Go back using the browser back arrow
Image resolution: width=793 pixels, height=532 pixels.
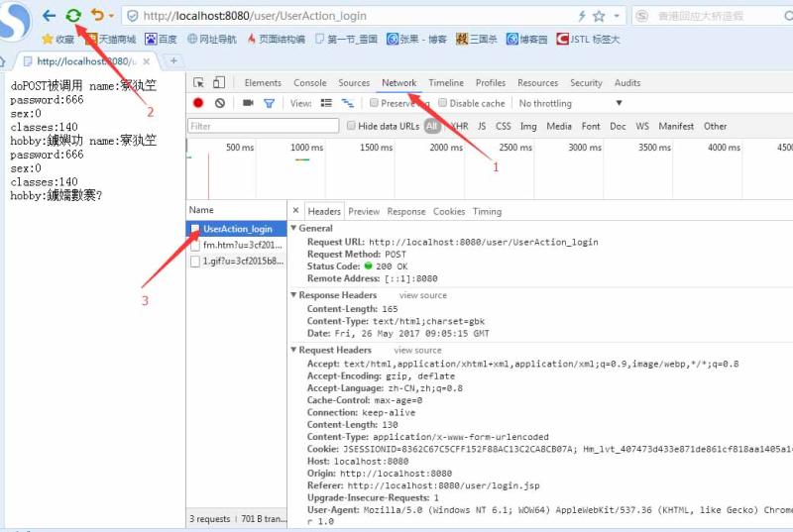tap(49, 16)
